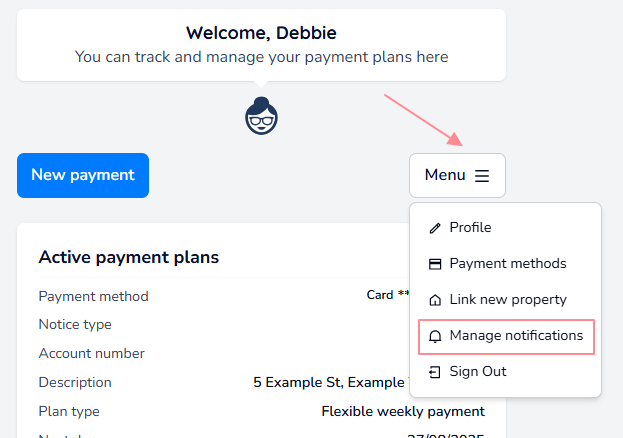The width and height of the screenshot is (623, 438).
Task: Click the hamburger lines icon in Menu button
Action: coord(482,175)
